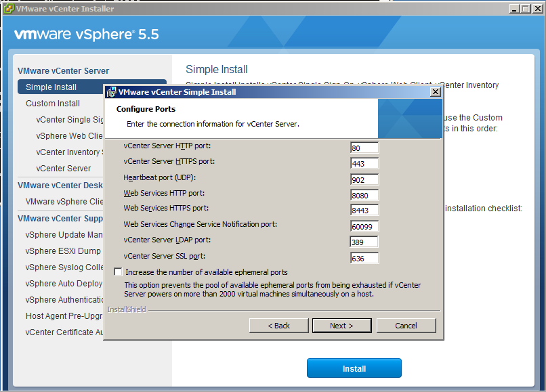
Task: Select vSphere Update Manager sidebar item
Action: (x=64, y=235)
